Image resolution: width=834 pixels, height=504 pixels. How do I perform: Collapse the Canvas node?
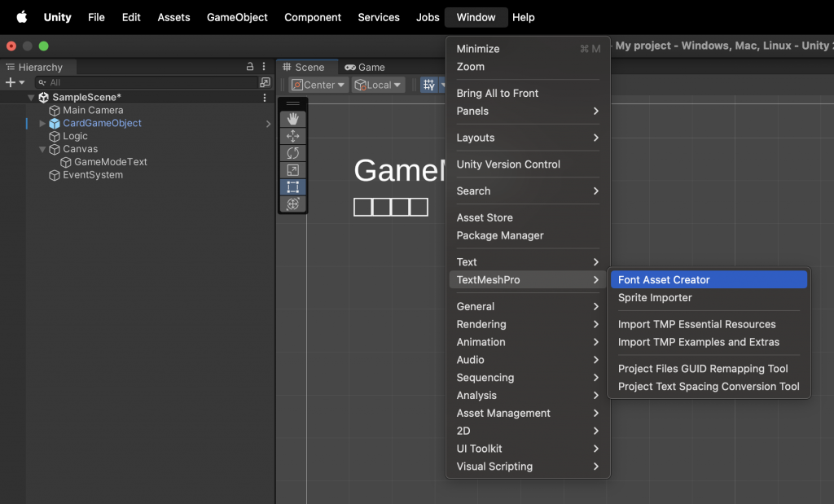click(x=42, y=149)
